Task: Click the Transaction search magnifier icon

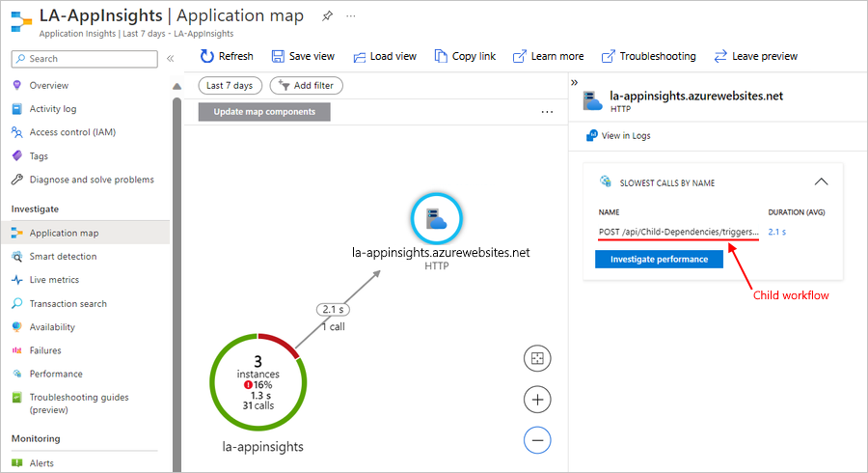Action: click(17, 303)
